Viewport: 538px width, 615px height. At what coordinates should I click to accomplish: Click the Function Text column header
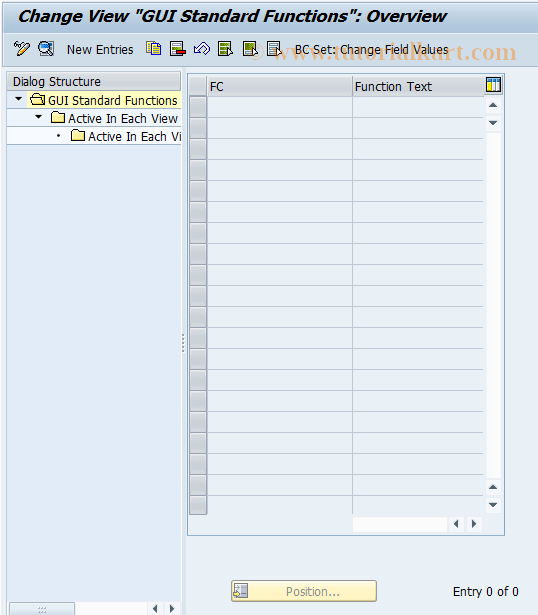418,86
